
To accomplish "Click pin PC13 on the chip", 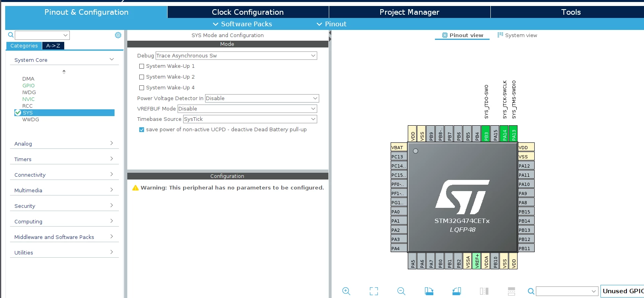I will (x=399, y=156).
